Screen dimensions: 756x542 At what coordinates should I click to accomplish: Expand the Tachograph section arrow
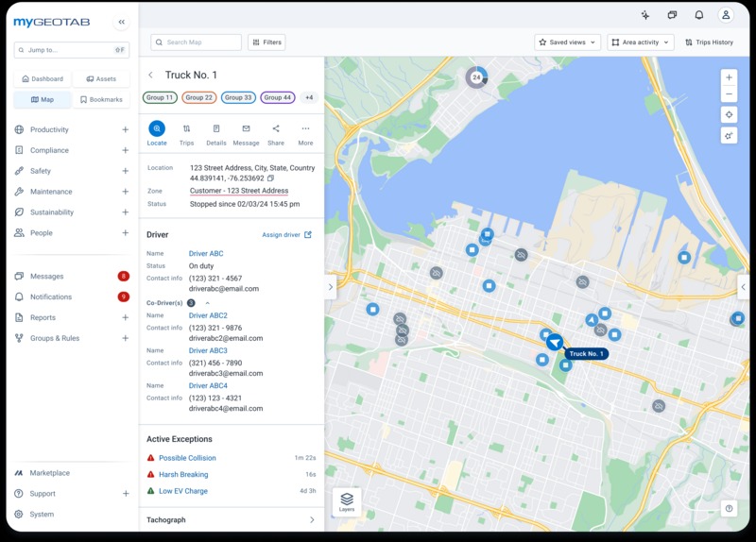point(312,520)
